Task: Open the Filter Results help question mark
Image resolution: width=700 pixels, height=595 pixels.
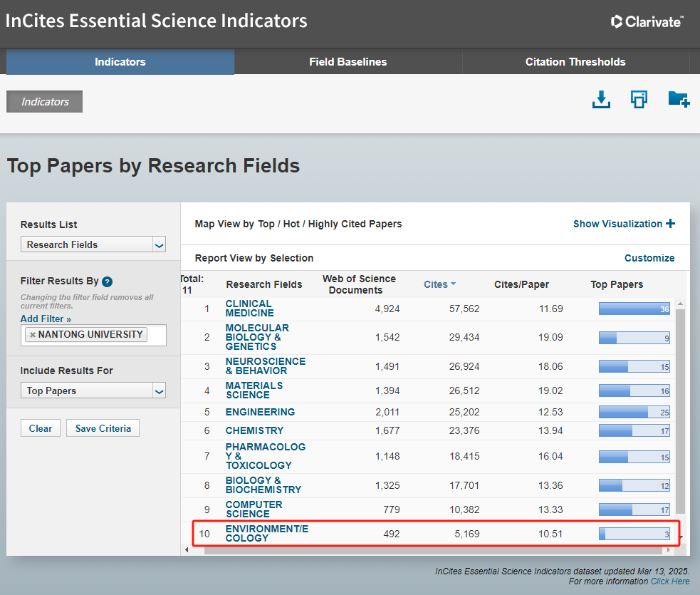Action: click(x=107, y=281)
